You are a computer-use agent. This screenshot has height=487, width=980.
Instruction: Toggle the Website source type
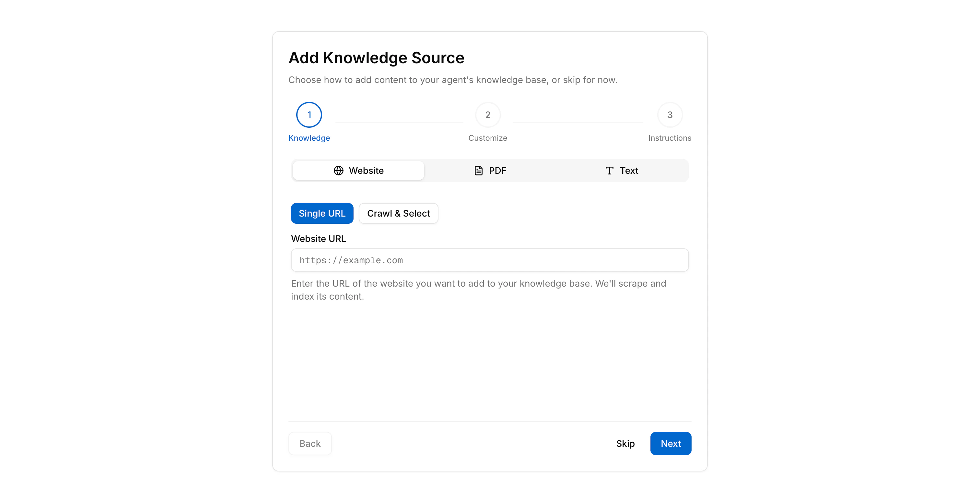(358, 170)
